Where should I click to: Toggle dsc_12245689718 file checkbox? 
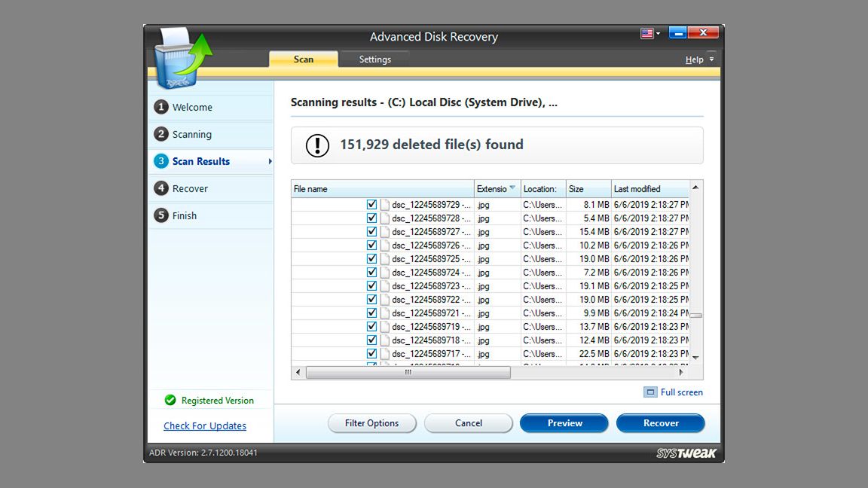tap(372, 340)
